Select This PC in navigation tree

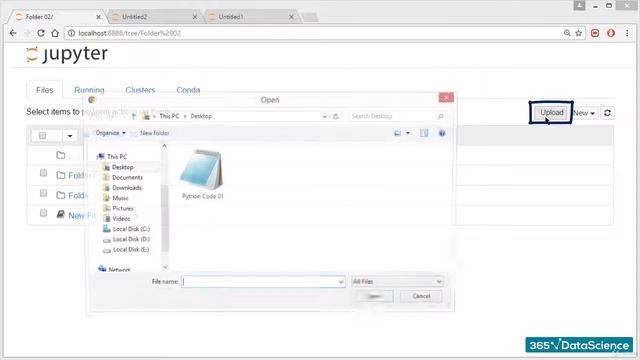pyautogui.click(x=117, y=157)
